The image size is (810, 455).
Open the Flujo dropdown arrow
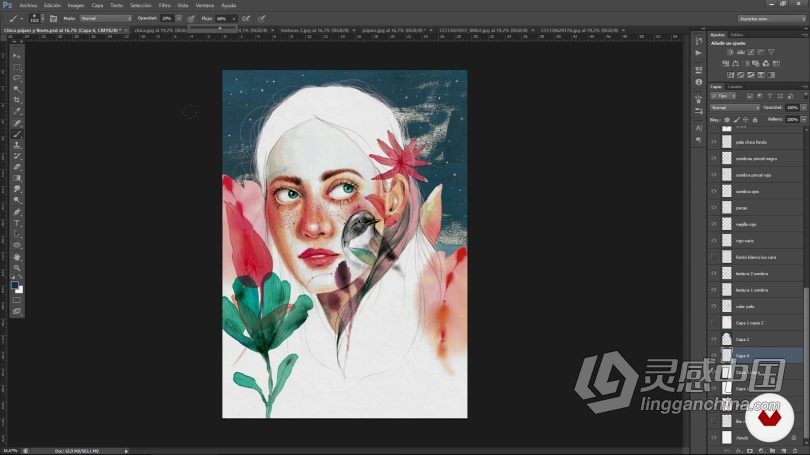tap(233, 19)
